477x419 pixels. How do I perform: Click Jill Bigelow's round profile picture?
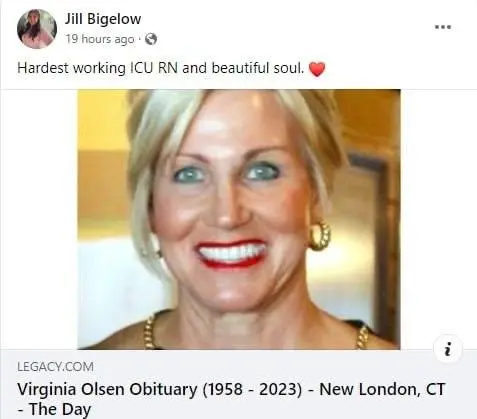[37, 29]
